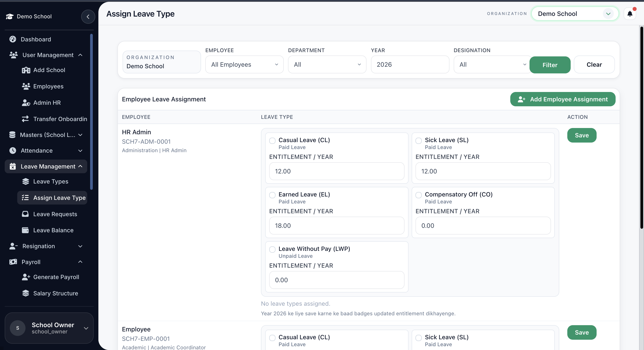Open notifications via the bell icon
Viewport: 644px width, 350px height.
tap(630, 14)
